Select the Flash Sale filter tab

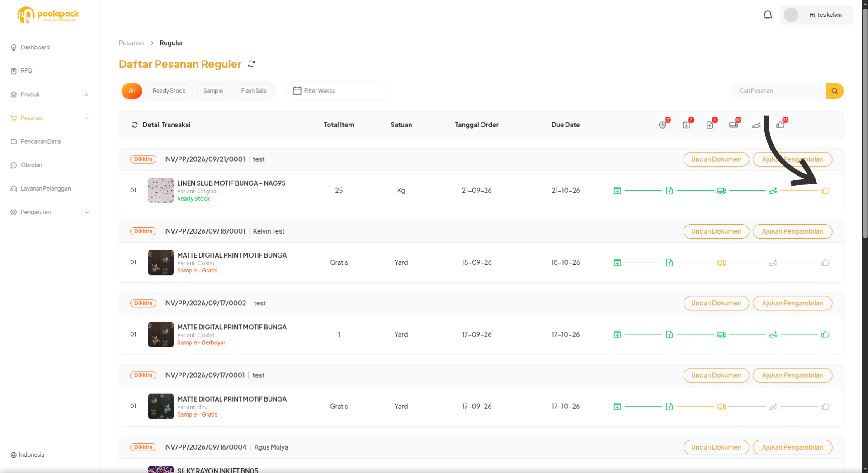point(254,91)
